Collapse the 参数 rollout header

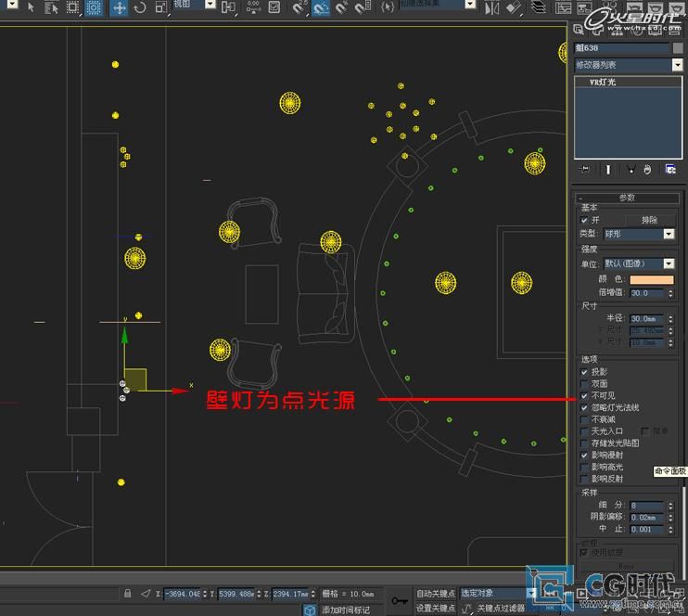pyautogui.click(x=627, y=198)
